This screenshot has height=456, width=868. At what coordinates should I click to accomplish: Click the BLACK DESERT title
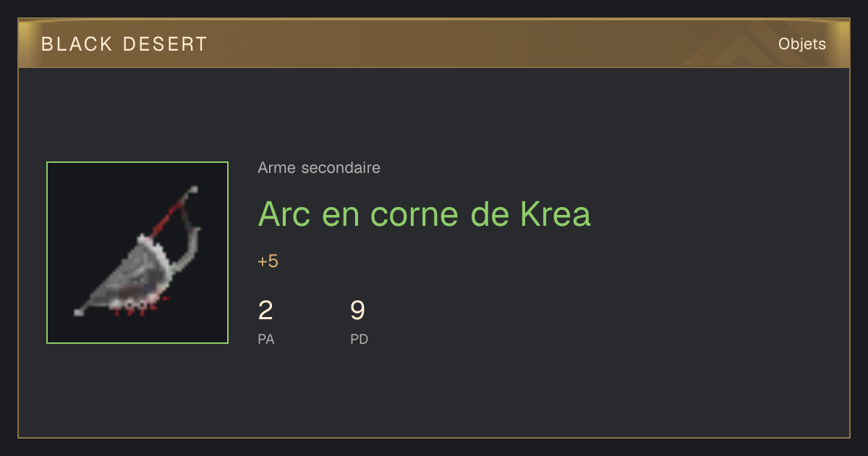[124, 44]
